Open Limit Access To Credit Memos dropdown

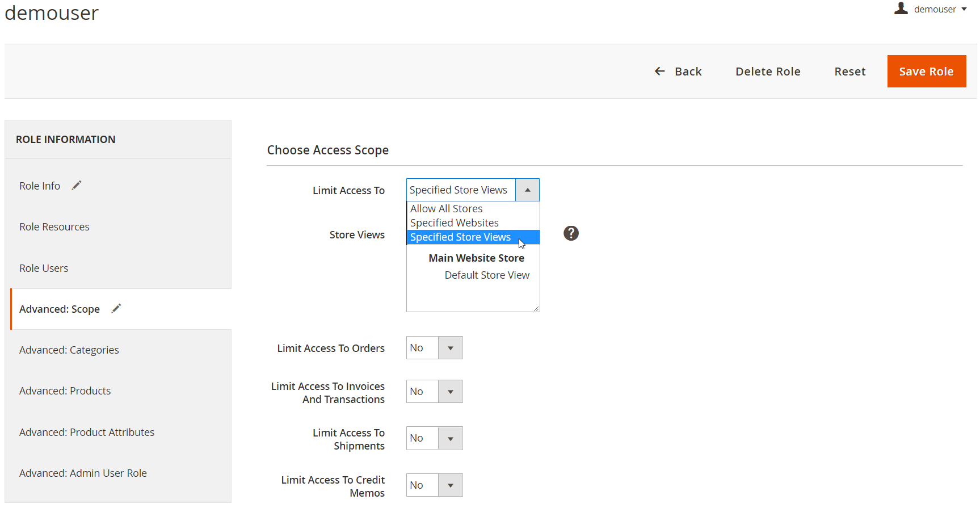point(435,485)
